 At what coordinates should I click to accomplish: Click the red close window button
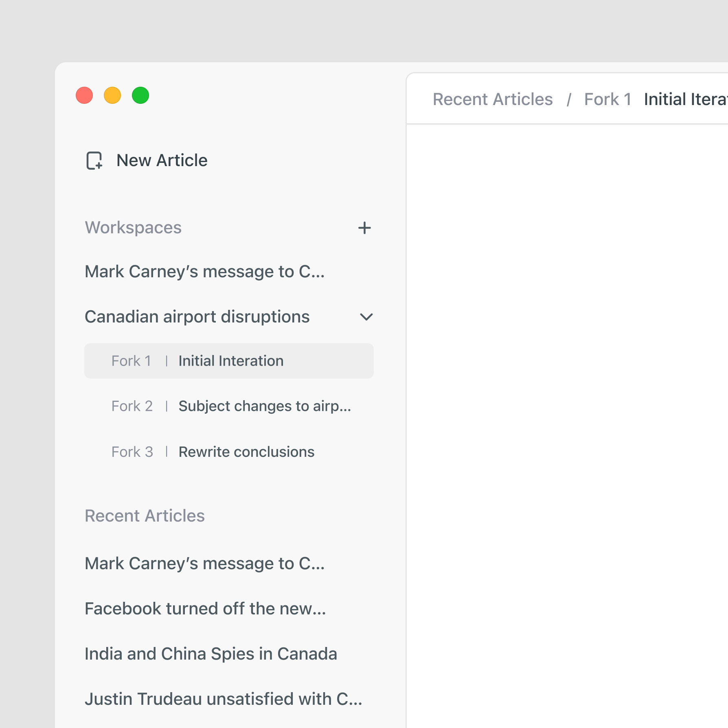[x=84, y=96]
